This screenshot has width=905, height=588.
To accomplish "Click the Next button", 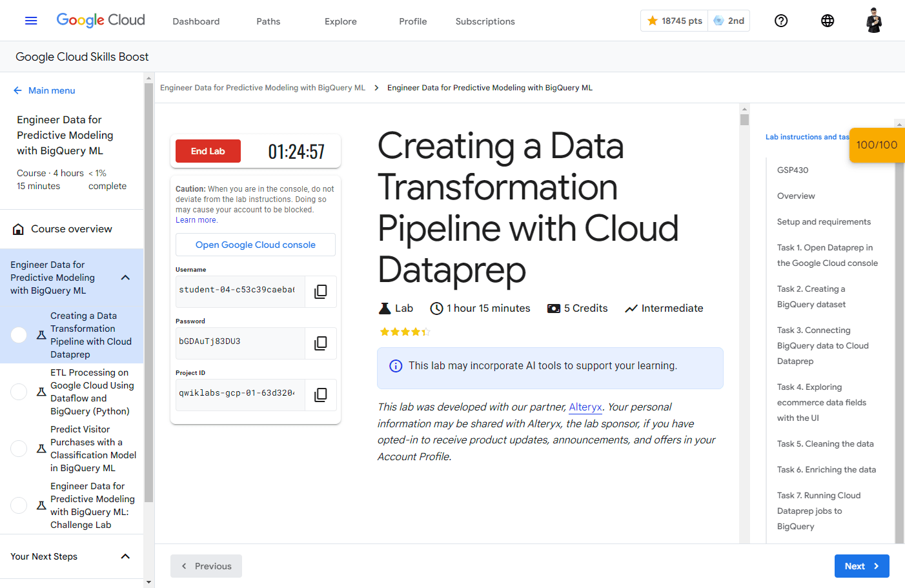I will pyautogui.click(x=862, y=566).
